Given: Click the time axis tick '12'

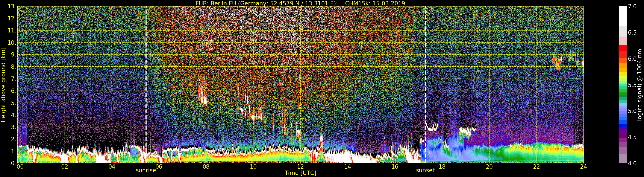Looking at the screenshot, I should click(x=300, y=166).
